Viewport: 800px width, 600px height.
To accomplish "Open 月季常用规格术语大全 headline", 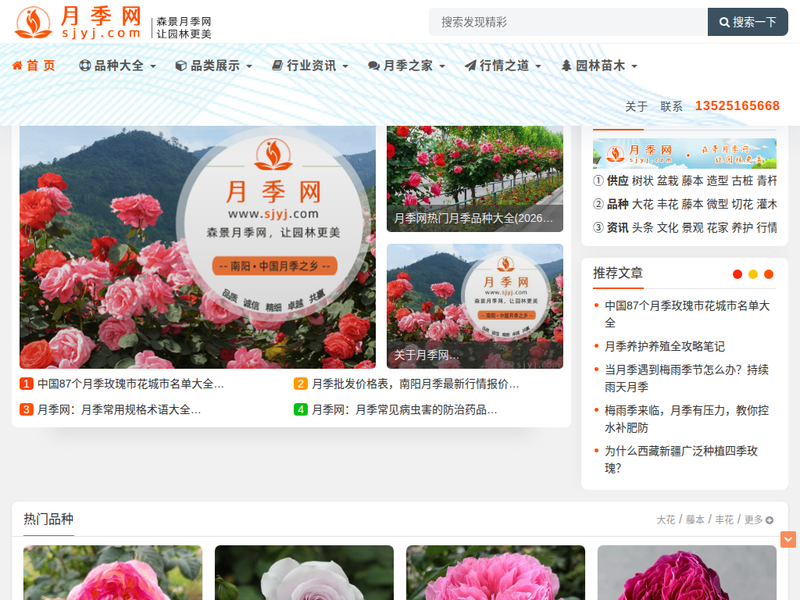I will [119, 409].
